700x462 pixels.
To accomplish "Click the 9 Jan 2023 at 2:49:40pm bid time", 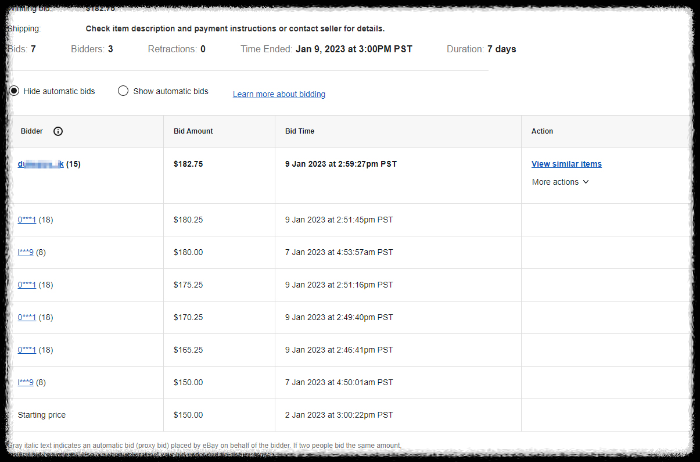I will pyautogui.click(x=339, y=317).
